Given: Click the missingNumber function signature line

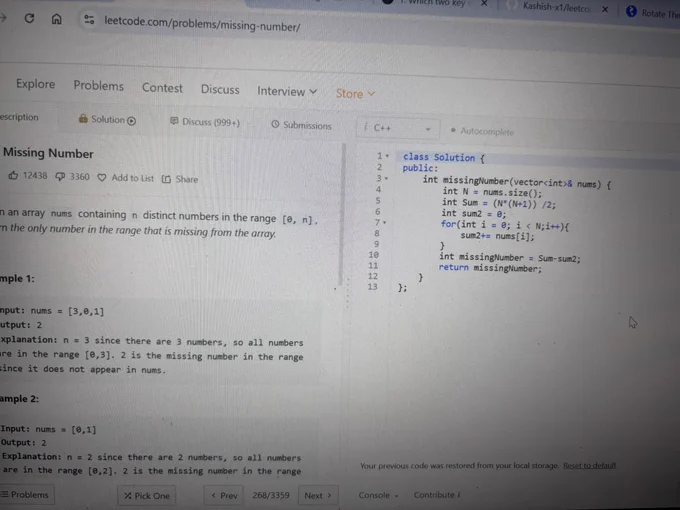Looking at the screenshot, I should coord(517,182).
